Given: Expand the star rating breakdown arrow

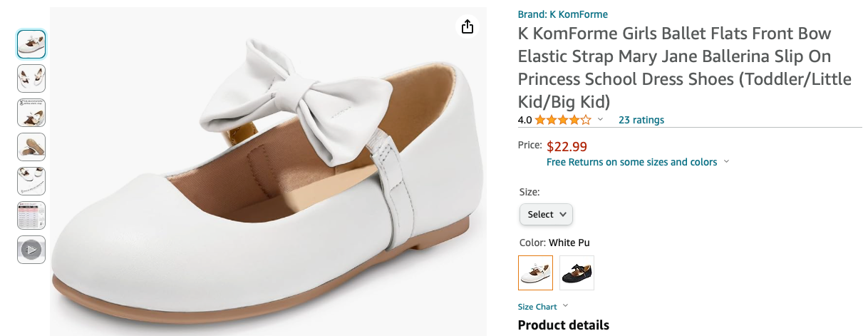Looking at the screenshot, I should click(x=600, y=120).
